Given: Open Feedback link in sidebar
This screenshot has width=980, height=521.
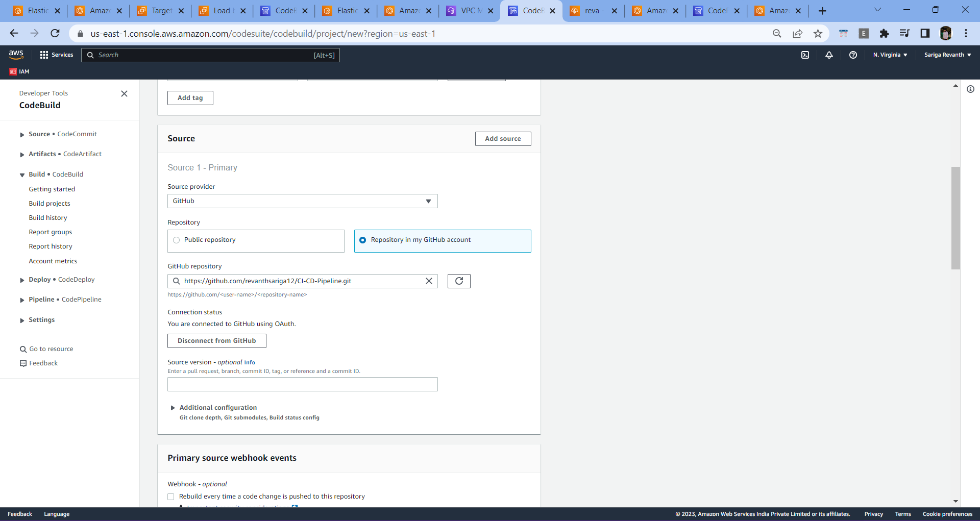Looking at the screenshot, I should [39, 363].
